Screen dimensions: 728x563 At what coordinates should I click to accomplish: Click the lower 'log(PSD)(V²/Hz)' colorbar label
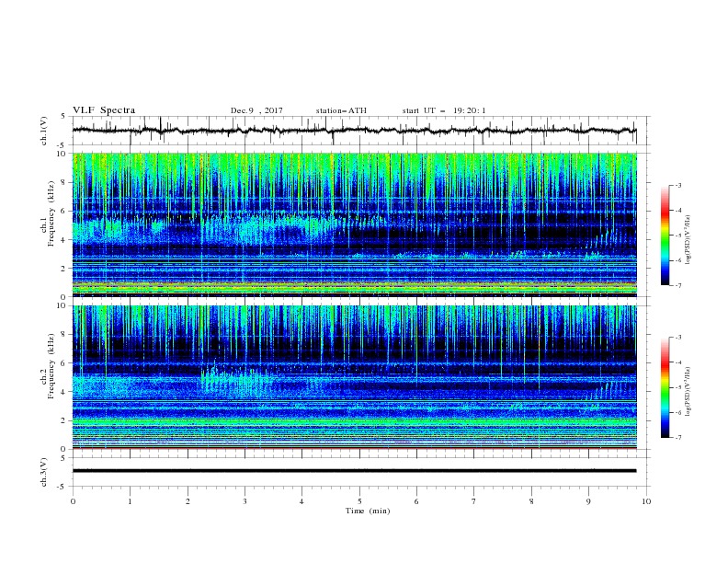[688, 391]
